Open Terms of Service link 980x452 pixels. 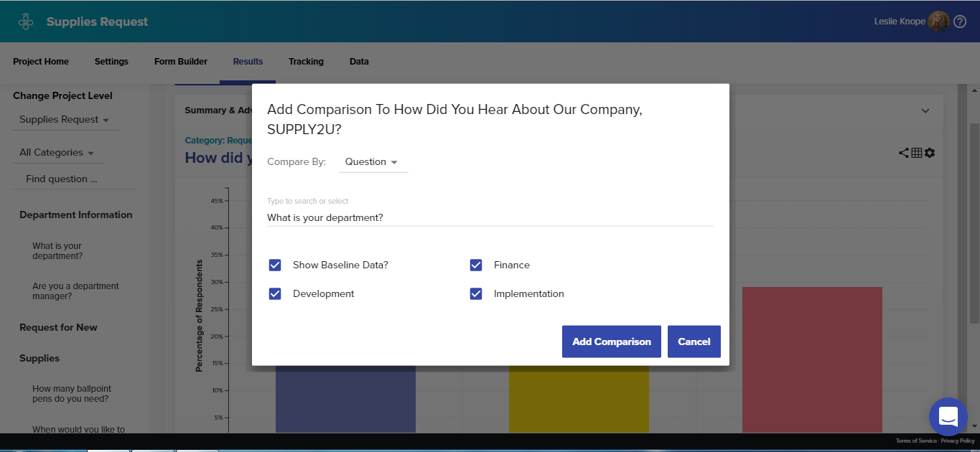point(916,441)
